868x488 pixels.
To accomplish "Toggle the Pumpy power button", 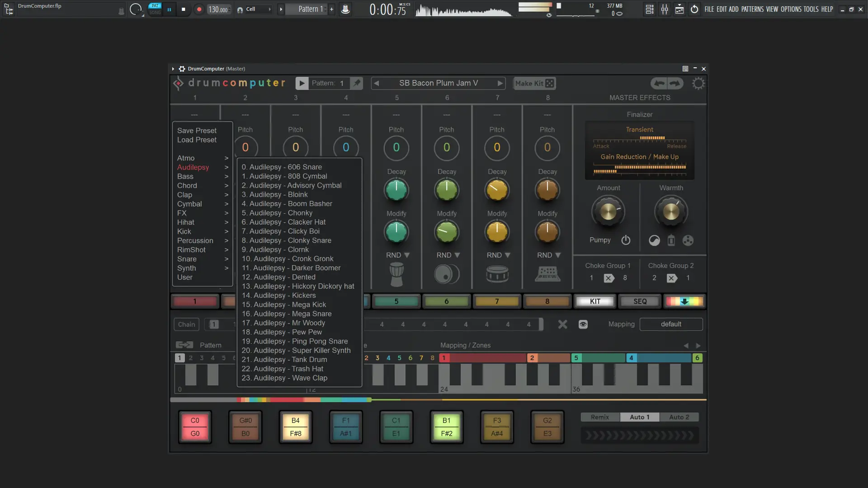I will pos(626,240).
